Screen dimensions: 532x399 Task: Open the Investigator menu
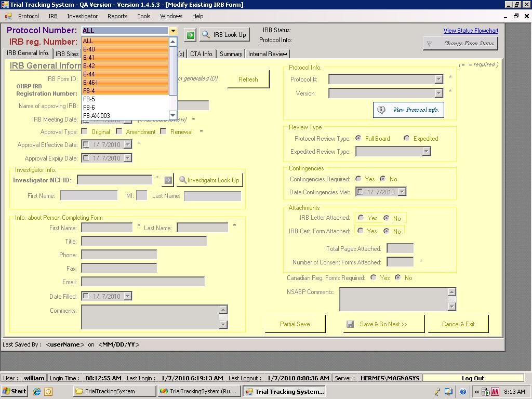(x=83, y=16)
